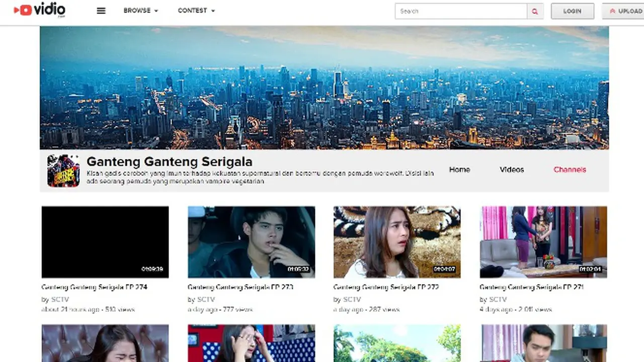The height and width of the screenshot is (362, 644).
Task: Play the EP 273 video thumbnail
Action: [252, 242]
